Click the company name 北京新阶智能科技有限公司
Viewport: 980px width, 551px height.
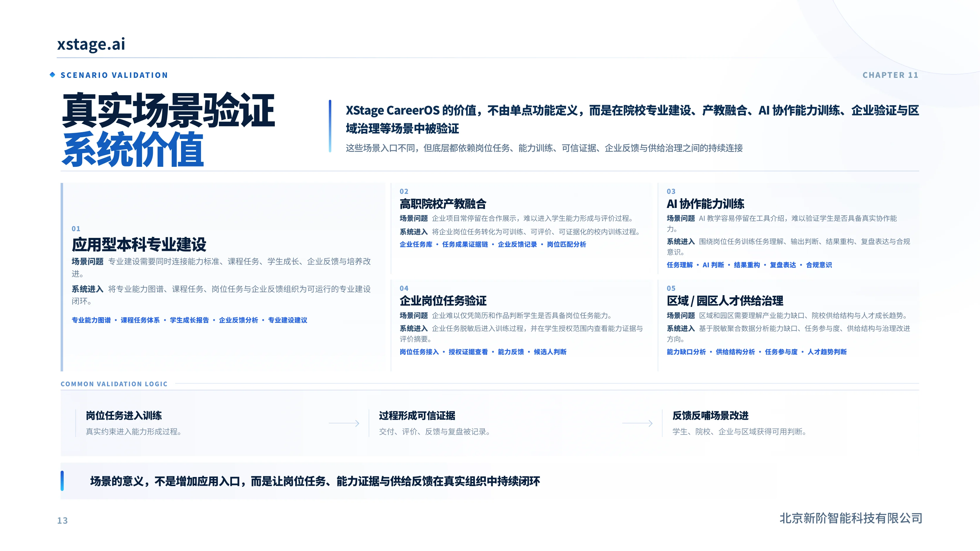(851, 518)
